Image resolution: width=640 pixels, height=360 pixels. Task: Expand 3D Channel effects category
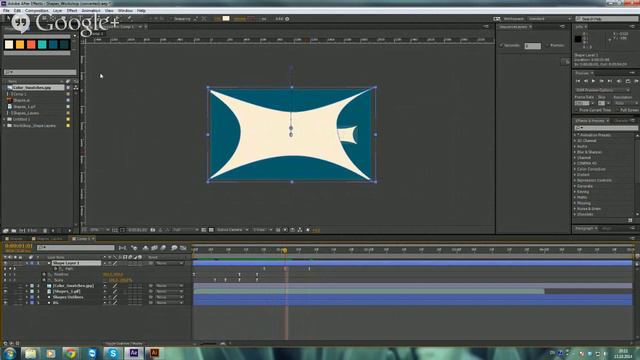pyautogui.click(x=575, y=140)
